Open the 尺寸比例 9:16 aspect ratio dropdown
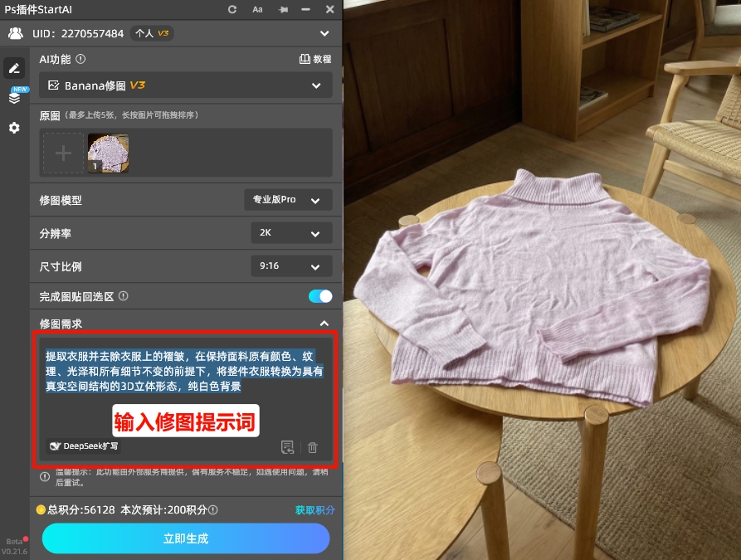The width and height of the screenshot is (741, 560). pos(290,266)
